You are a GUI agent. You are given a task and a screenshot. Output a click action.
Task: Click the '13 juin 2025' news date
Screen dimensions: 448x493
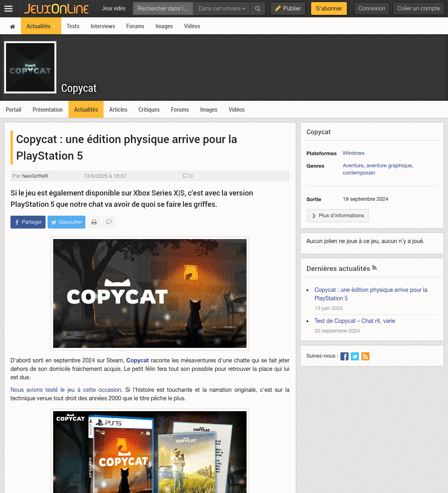[x=329, y=308]
